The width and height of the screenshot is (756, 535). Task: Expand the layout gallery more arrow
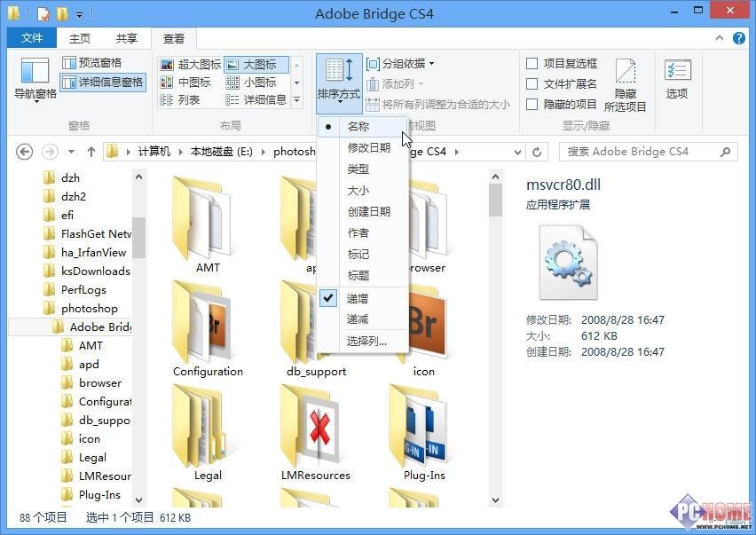(296, 100)
